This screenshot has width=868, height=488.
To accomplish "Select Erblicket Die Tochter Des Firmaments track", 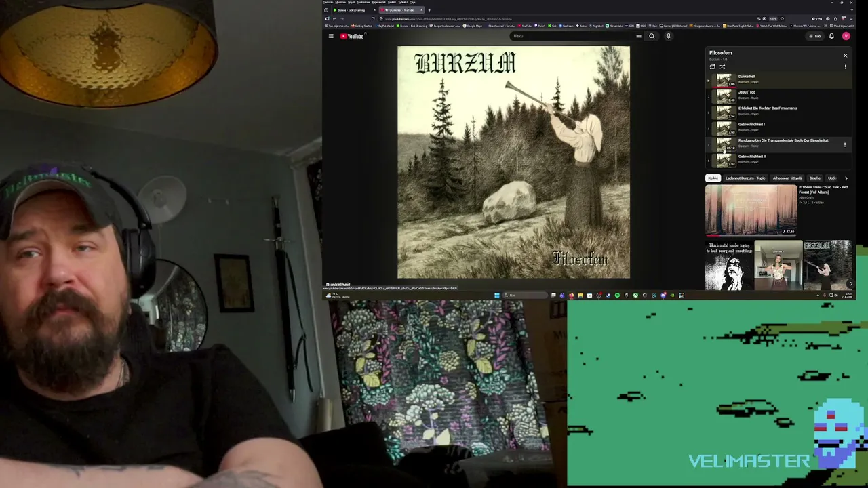I will (x=778, y=112).
